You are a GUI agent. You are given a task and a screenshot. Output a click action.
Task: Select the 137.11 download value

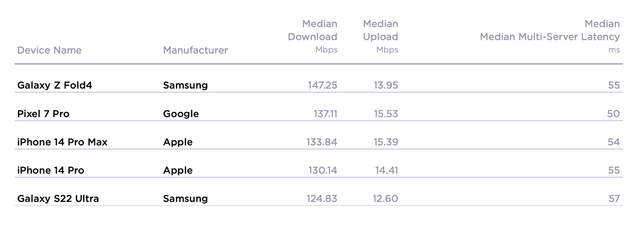point(325,114)
